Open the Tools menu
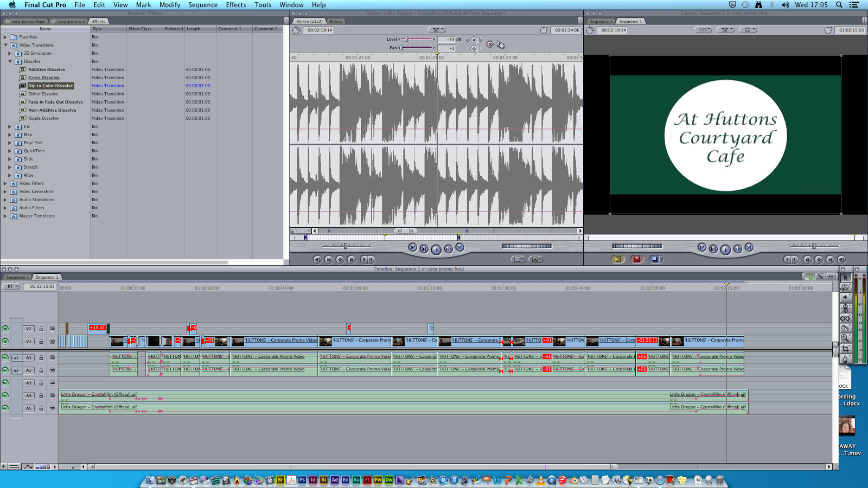The image size is (868, 488). [x=263, y=5]
